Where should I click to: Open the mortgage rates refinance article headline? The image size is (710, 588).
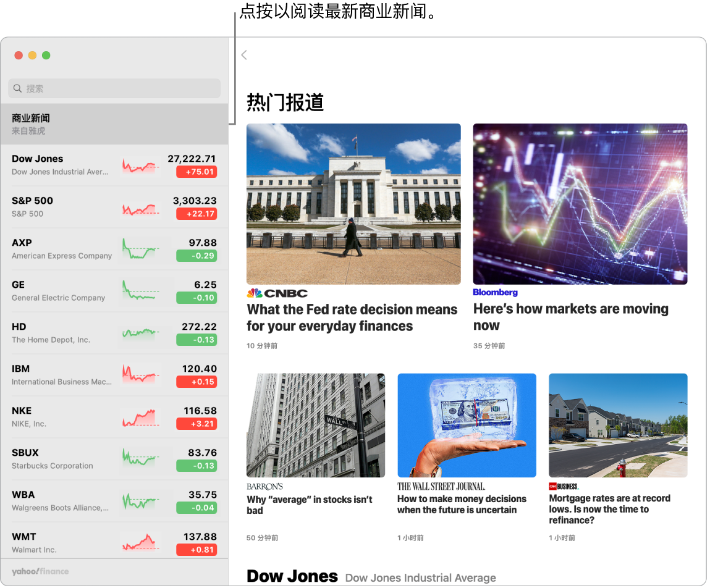click(610, 509)
